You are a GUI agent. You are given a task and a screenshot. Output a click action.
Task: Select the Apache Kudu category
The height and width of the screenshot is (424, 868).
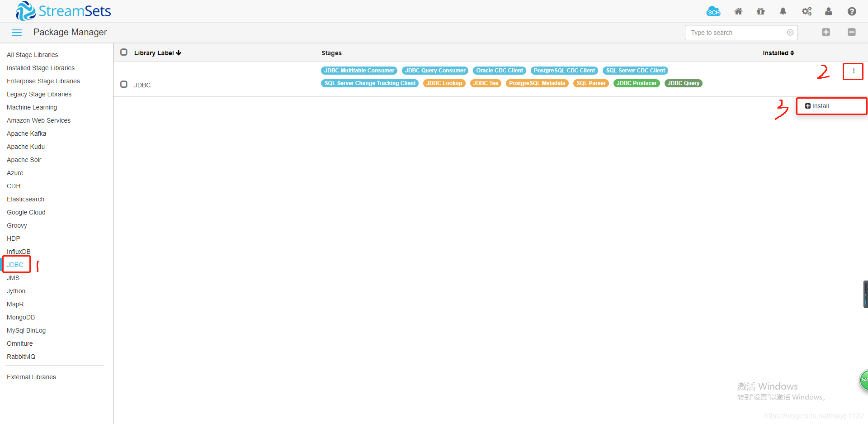coord(26,147)
